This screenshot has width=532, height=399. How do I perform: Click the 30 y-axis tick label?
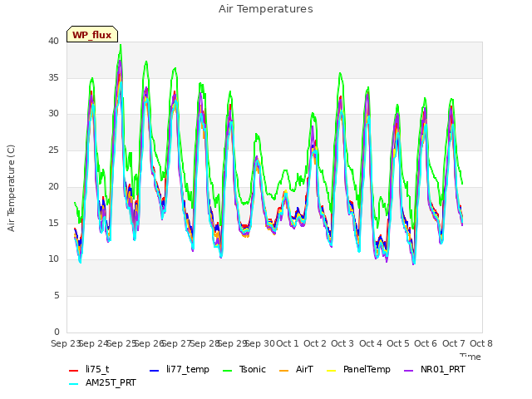point(53,114)
